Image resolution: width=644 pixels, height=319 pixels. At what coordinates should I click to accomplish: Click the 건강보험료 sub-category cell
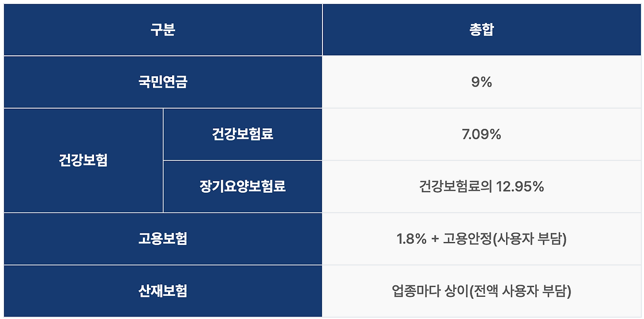(x=243, y=134)
